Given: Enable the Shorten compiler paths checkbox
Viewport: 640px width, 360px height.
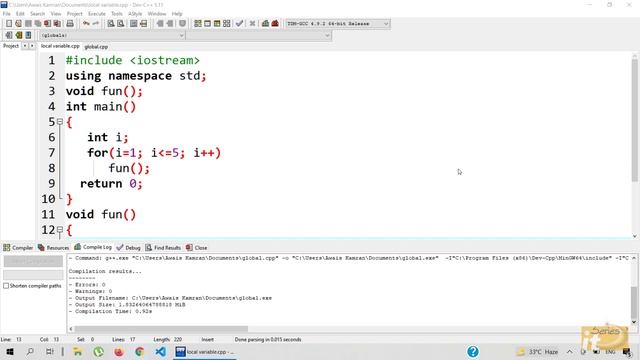Looking at the screenshot, I should tap(6, 286).
